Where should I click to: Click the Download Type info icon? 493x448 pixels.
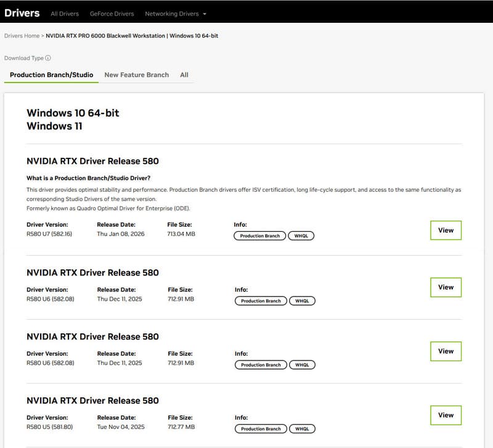tap(48, 58)
